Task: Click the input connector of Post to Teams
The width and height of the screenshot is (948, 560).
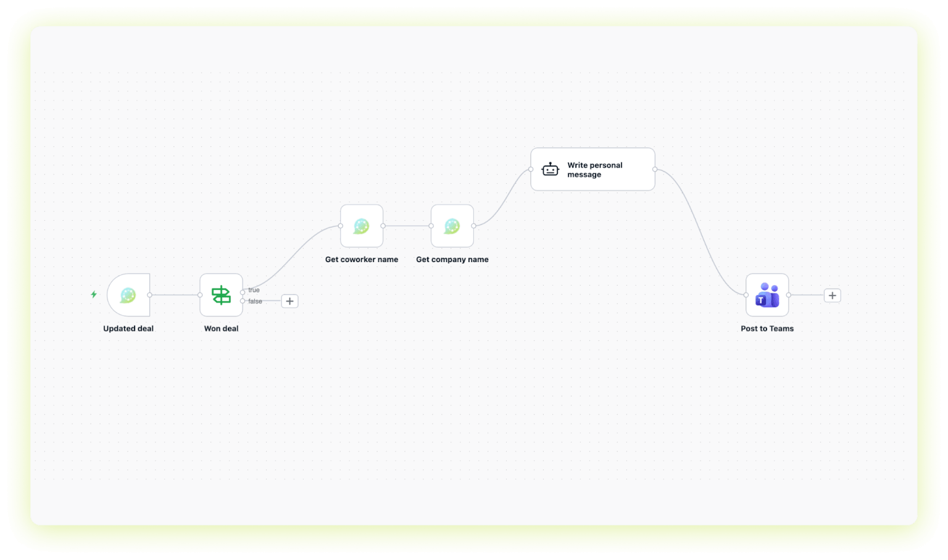Action: pos(746,295)
